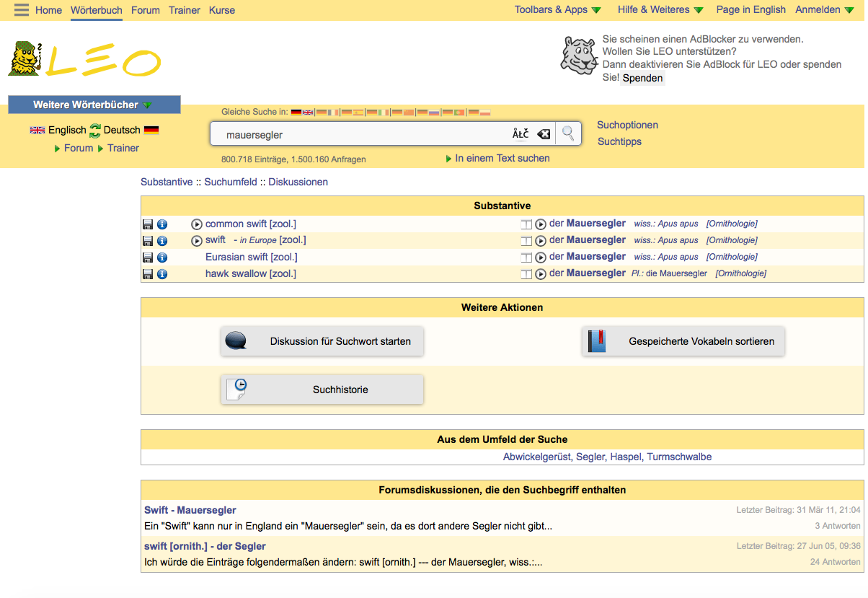868x598 pixels.
Task: Save the Eurasian swift entry with floppy icon
Action: [148, 258]
